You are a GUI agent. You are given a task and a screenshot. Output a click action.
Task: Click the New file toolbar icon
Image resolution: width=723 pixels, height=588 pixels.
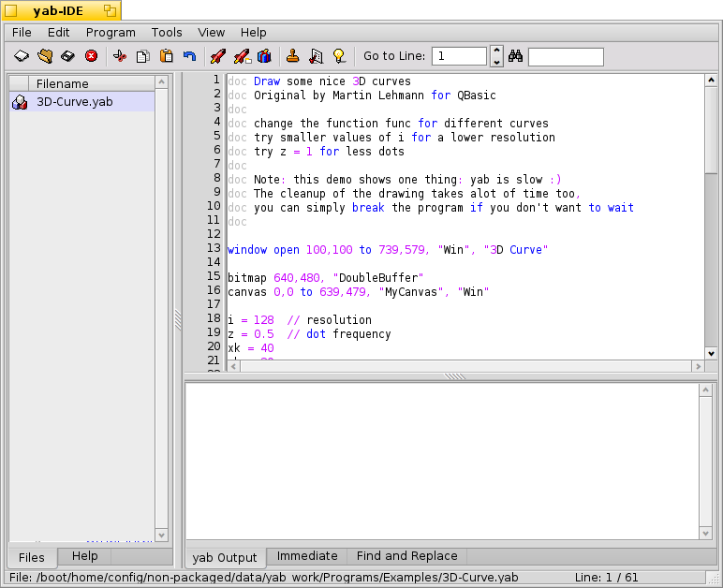[22, 56]
